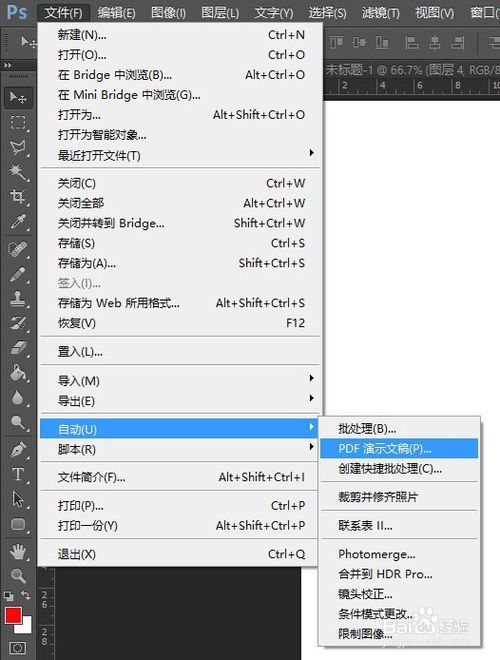Image resolution: width=500 pixels, height=660 pixels.
Task: Select the Brush tool
Action: [x=18, y=274]
